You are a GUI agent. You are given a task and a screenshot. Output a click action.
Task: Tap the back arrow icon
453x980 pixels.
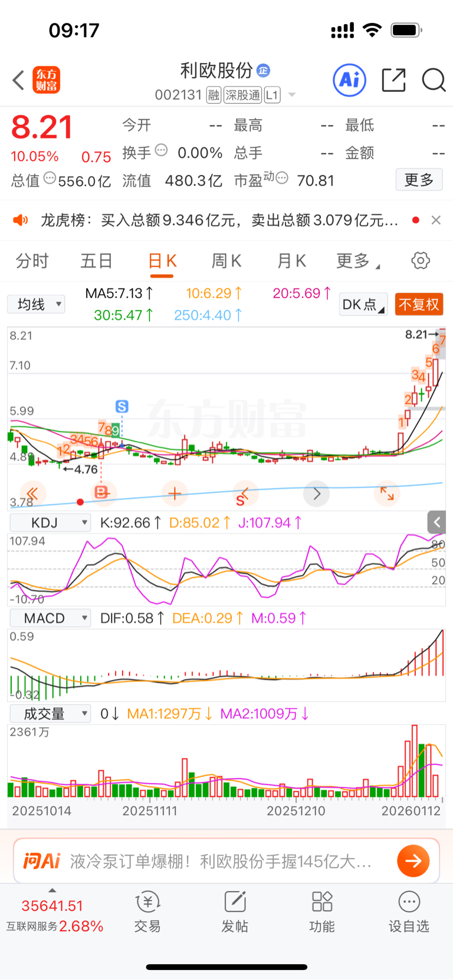[x=18, y=80]
